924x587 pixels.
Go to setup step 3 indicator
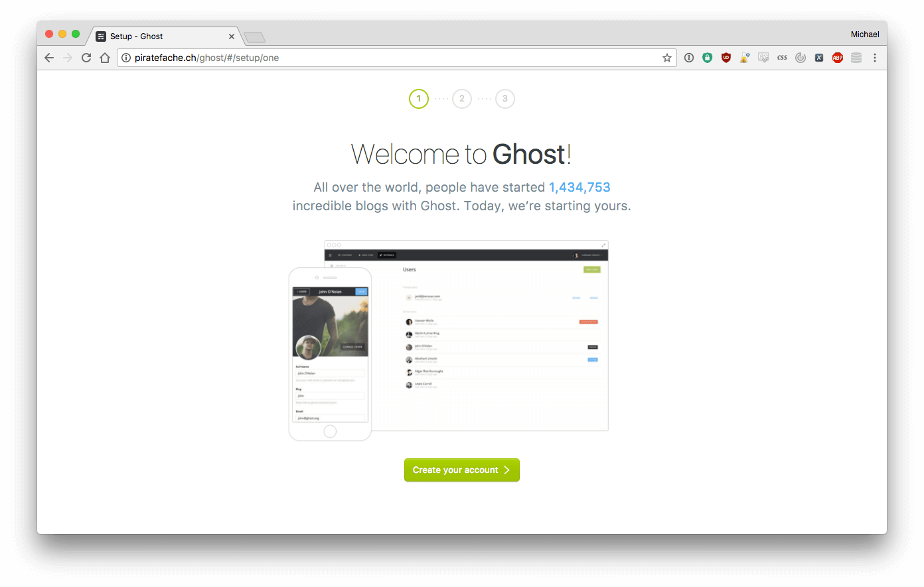click(x=505, y=99)
